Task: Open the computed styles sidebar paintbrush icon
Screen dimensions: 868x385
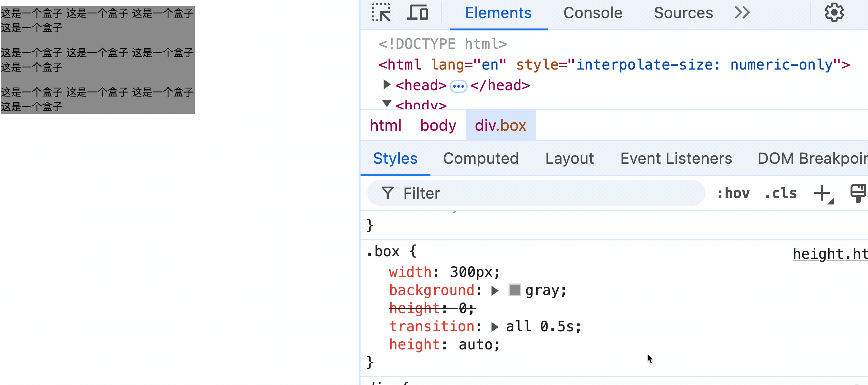Action: (x=858, y=193)
